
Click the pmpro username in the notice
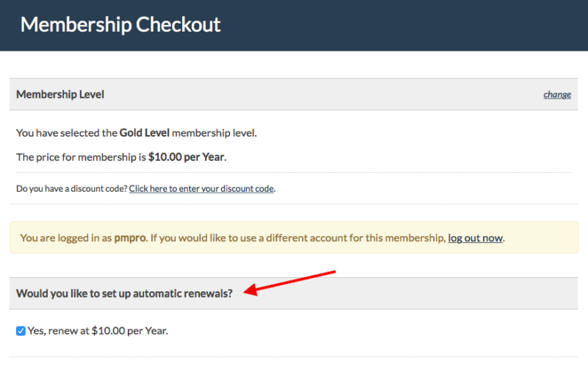coord(130,238)
